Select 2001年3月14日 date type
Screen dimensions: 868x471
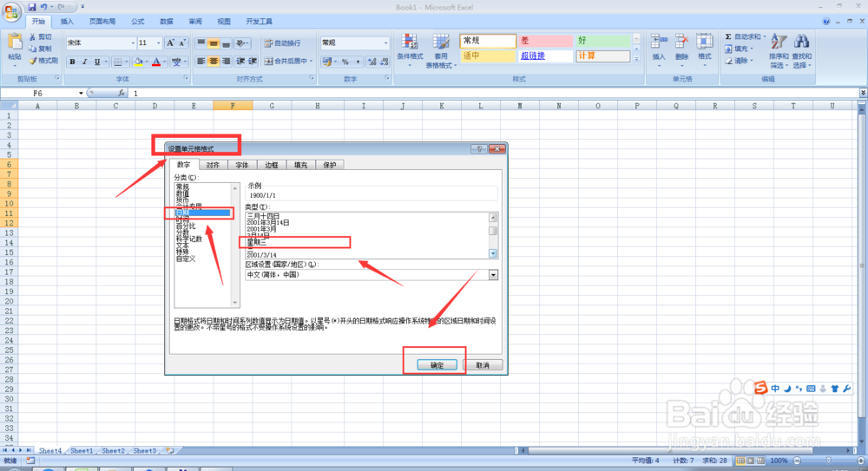point(268,223)
